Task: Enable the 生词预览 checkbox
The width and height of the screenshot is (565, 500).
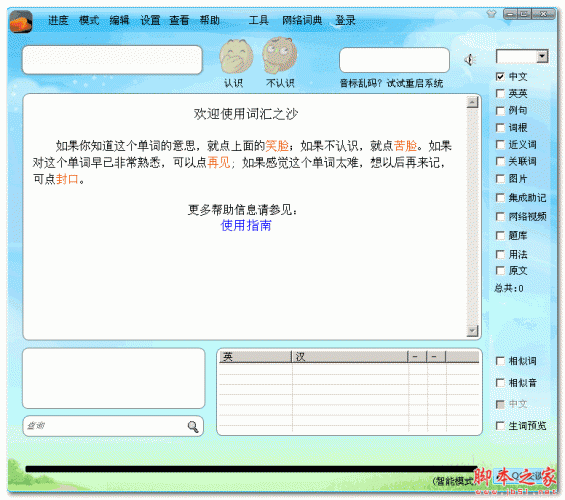Action: 500,426
